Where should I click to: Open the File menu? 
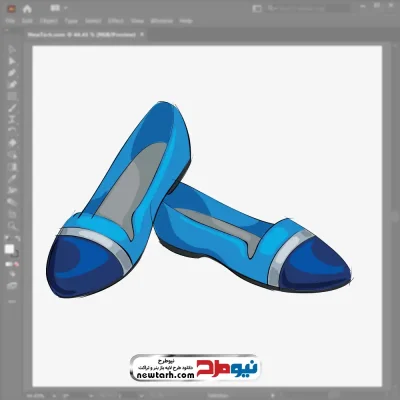[x=10, y=21]
